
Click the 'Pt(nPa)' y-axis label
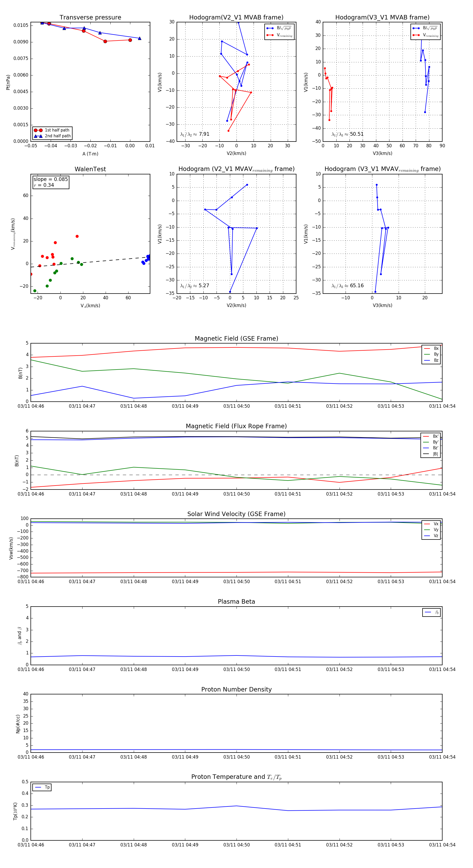8,82
